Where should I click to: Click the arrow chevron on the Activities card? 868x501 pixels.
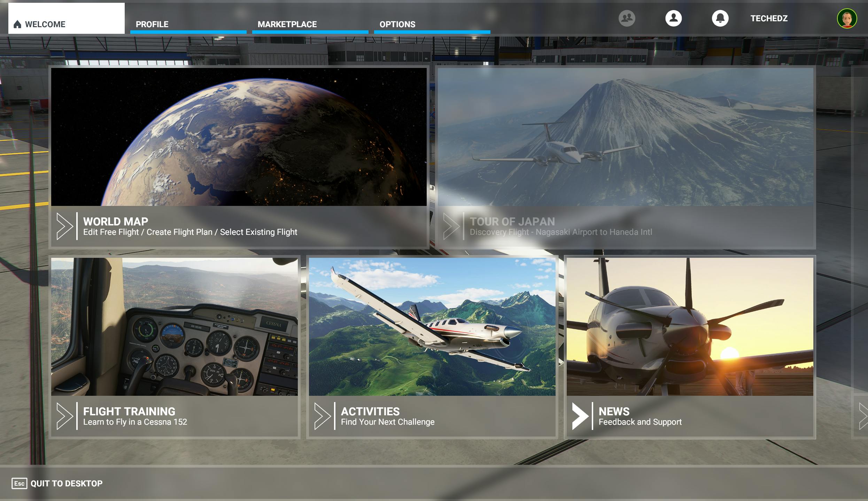pos(323,416)
